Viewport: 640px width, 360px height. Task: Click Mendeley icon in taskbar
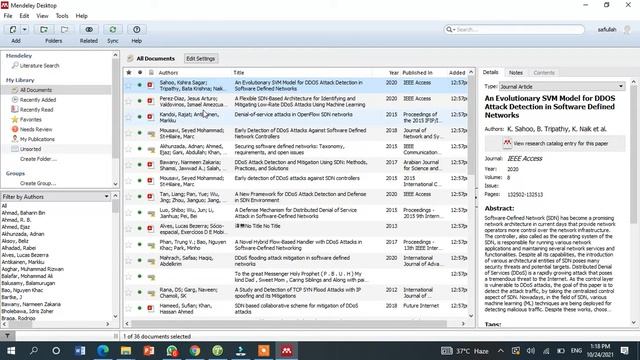(287, 351)
